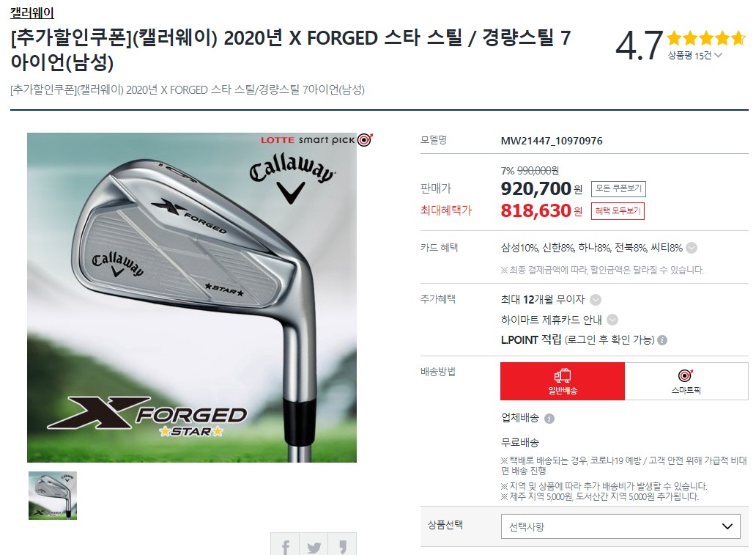Viewport: 756px width, 555px height.
Task: Expand the 상품평 15건 reviews chevron
Action: coord(719,55)
